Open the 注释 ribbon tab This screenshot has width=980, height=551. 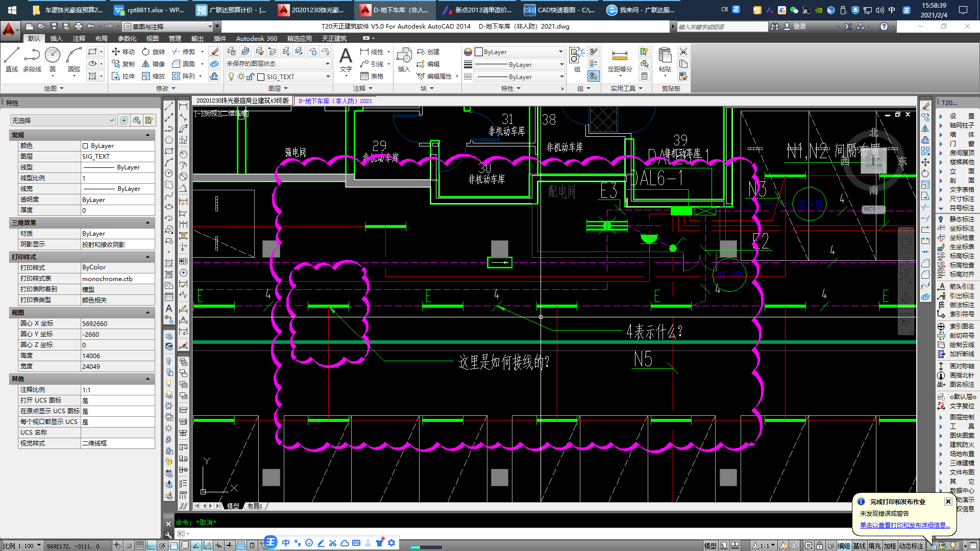tap(79, 38)
